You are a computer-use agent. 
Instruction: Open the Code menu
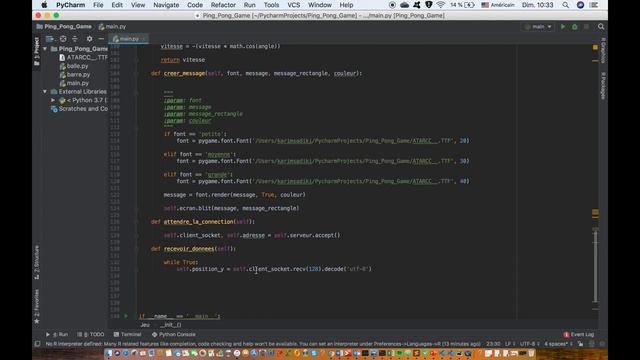pos(195,5)
